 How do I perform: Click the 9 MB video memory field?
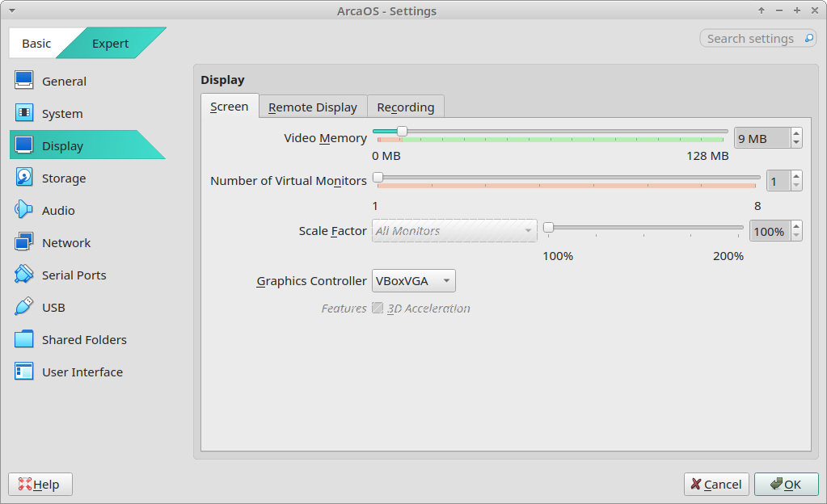[x=762, y=138]
